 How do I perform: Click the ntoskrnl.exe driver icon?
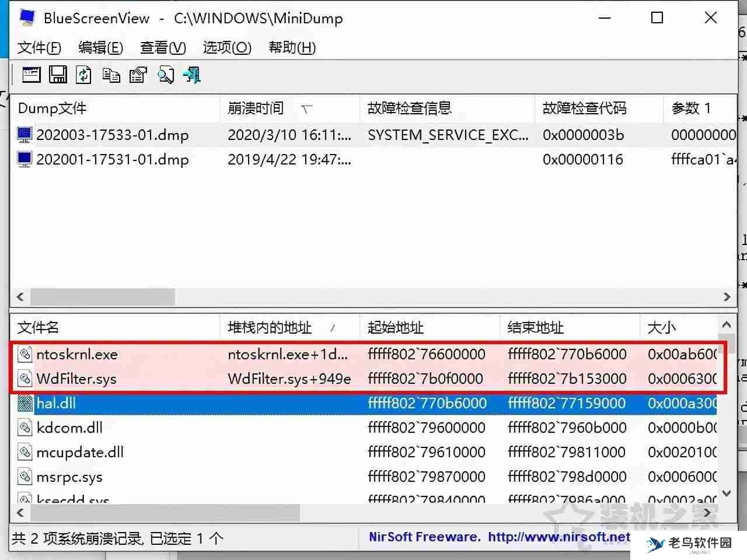25,354
